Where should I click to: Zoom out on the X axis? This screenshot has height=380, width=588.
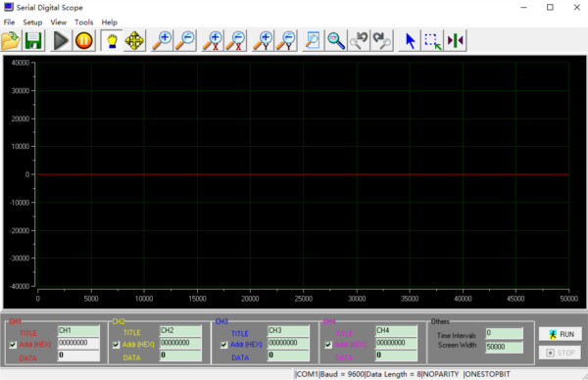pos(235,40)
